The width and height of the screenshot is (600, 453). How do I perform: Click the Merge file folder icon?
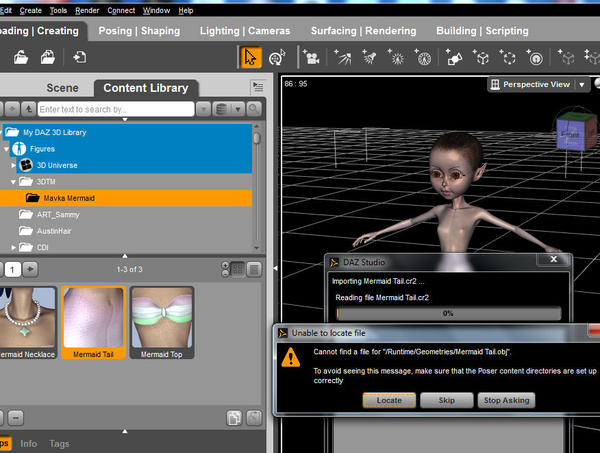(47, 58)
